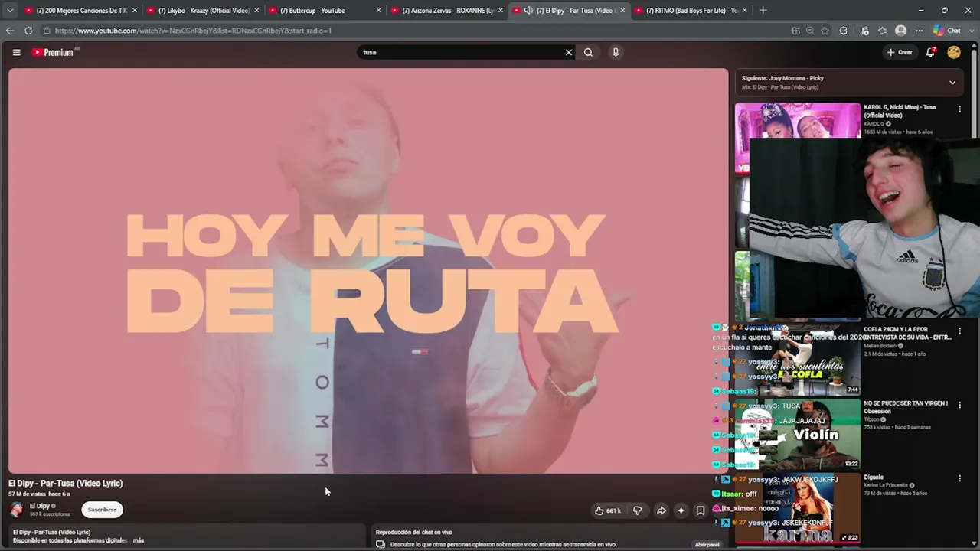Open options for Dígalo video

(959, 479)
